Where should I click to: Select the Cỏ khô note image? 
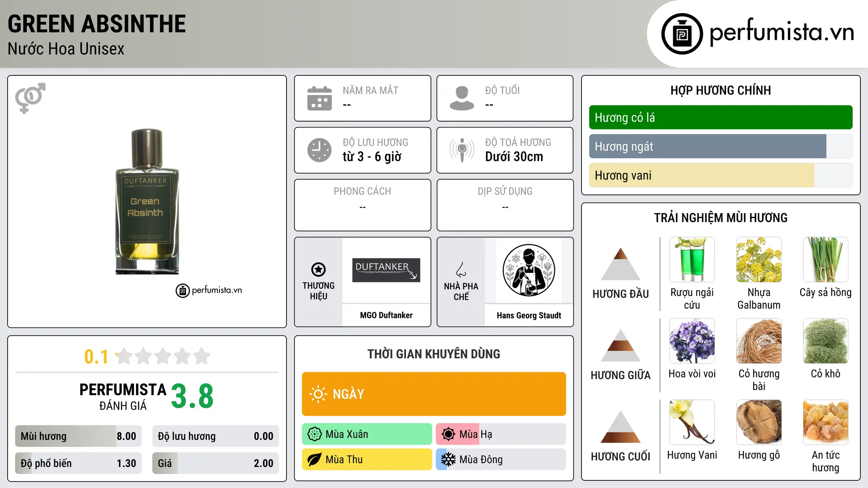[x=826, y=341]
